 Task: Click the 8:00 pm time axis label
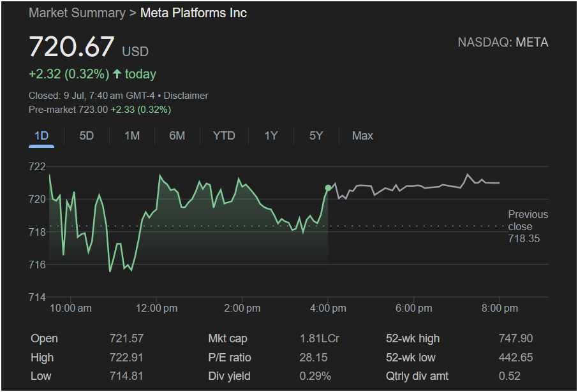tap(500, 309)
